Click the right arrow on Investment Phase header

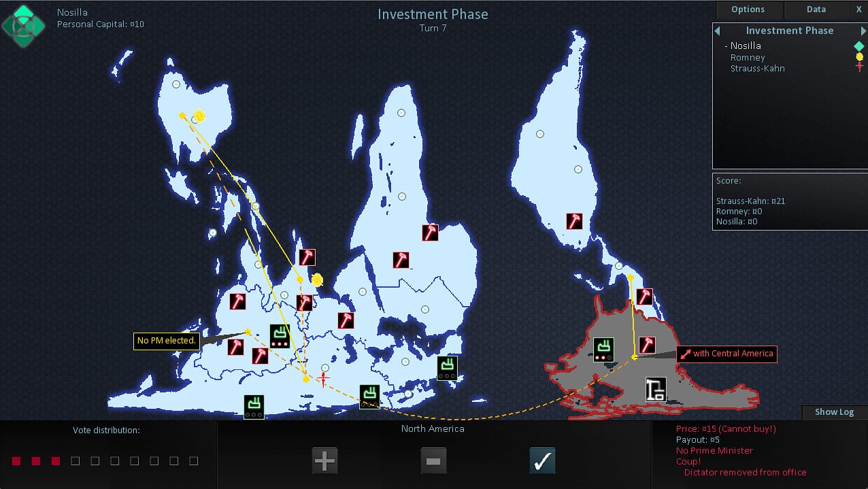click(x=863, y=31)
